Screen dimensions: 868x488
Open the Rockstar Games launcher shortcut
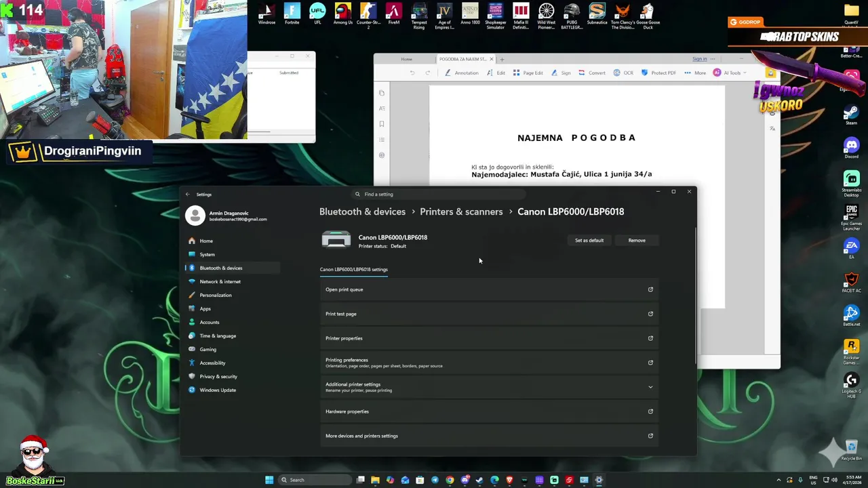click(x=851, y=352)
